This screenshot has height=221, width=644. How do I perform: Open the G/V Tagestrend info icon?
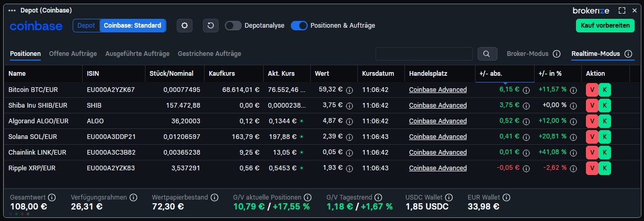pos(379,197)
